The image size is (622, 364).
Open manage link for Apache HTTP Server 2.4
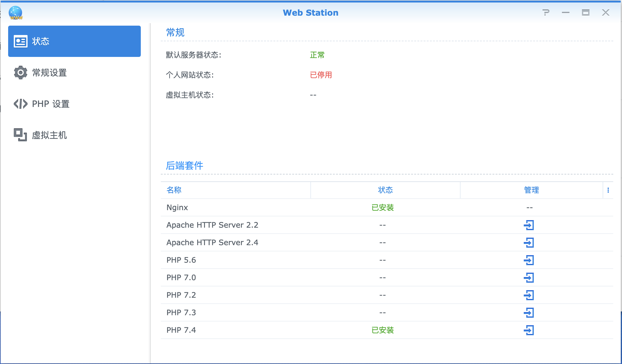pos(529,242)
